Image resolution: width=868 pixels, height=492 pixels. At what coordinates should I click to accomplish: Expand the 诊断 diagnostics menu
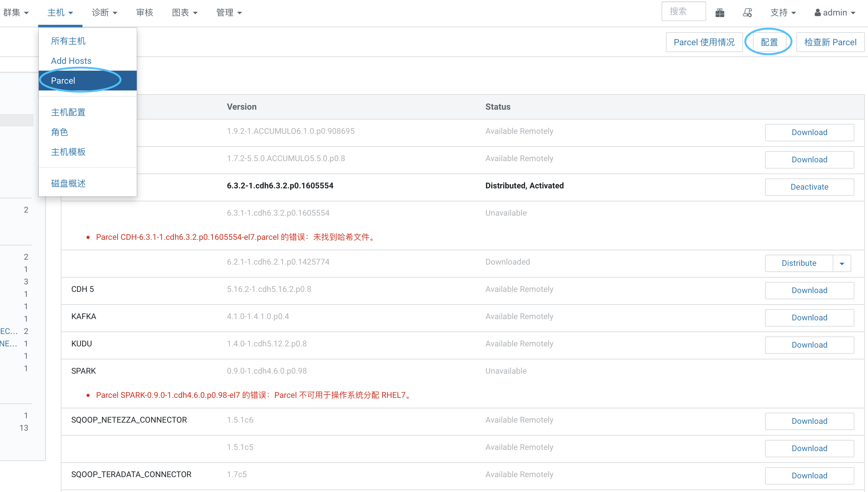point(104,13)
